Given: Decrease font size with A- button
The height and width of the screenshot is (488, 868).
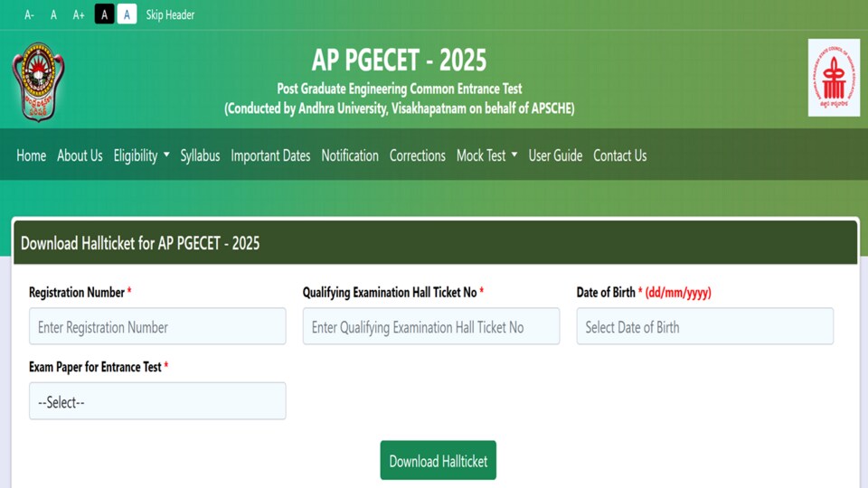Looking at the screenshot, I should pos(29,15).
